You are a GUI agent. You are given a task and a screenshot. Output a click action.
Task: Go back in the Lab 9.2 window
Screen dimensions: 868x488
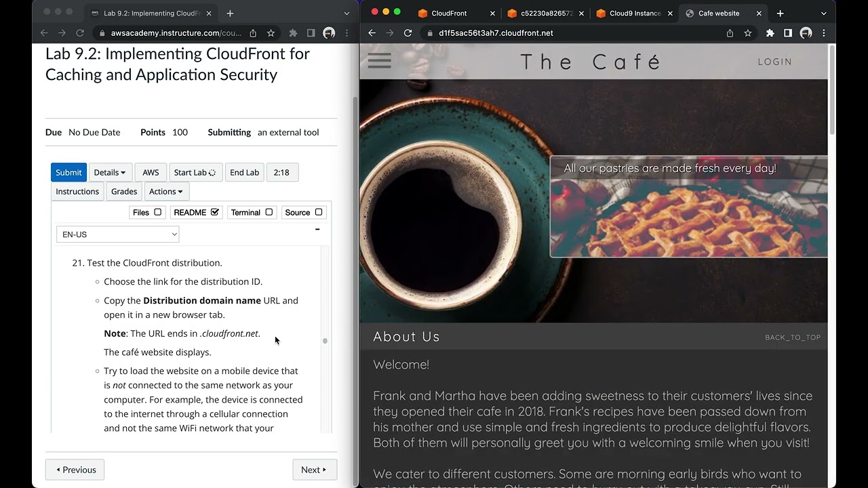tap(44, 33)
